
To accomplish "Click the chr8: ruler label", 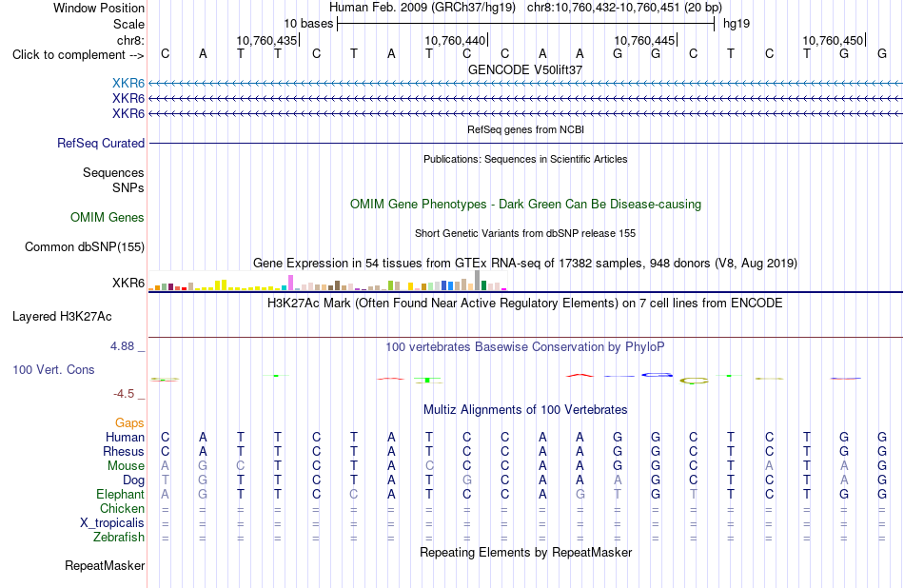I will click(x=131, y=40).
